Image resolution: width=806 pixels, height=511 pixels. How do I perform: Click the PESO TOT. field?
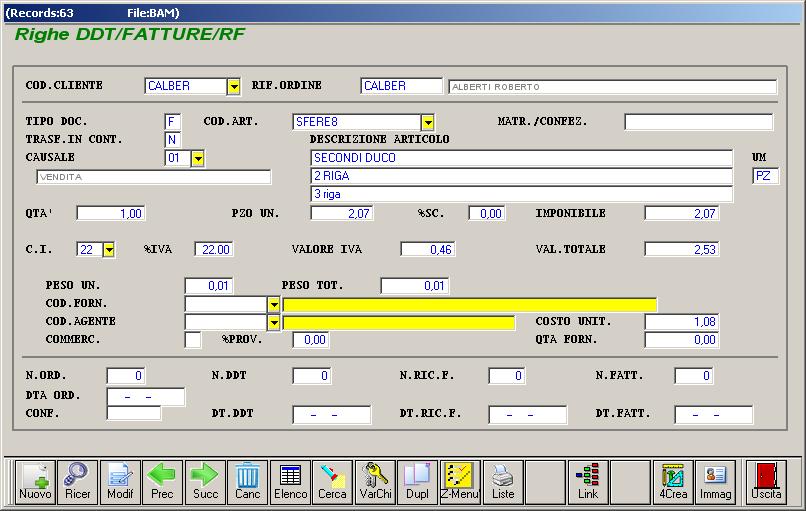tap(415, 286)
